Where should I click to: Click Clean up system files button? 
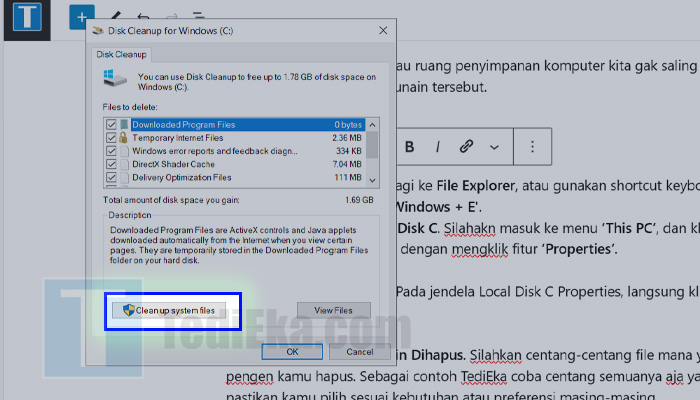pyautogui.click(x=169, y=310)
